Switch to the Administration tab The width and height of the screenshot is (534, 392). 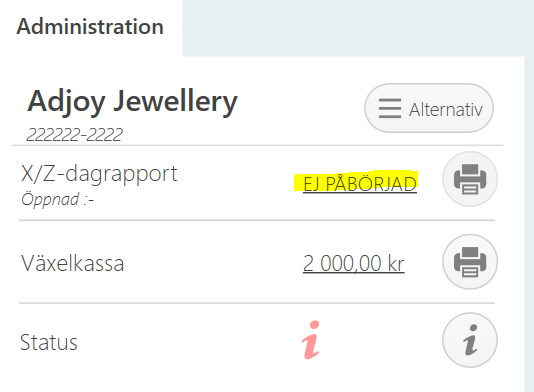point(91,27)
